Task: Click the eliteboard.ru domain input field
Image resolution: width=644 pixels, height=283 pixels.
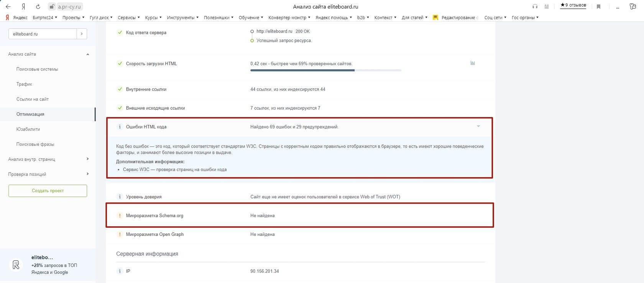Action: [43, 34]
